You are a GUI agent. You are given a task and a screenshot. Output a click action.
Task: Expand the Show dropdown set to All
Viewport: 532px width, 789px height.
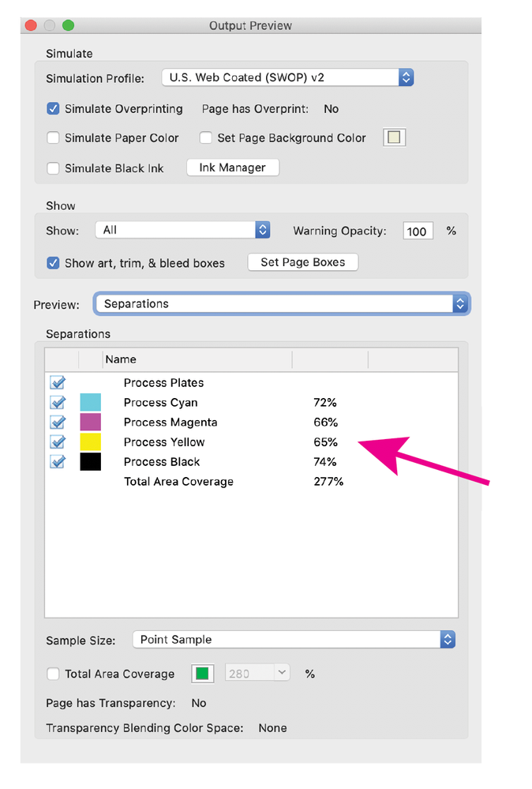tap(182, 230)
